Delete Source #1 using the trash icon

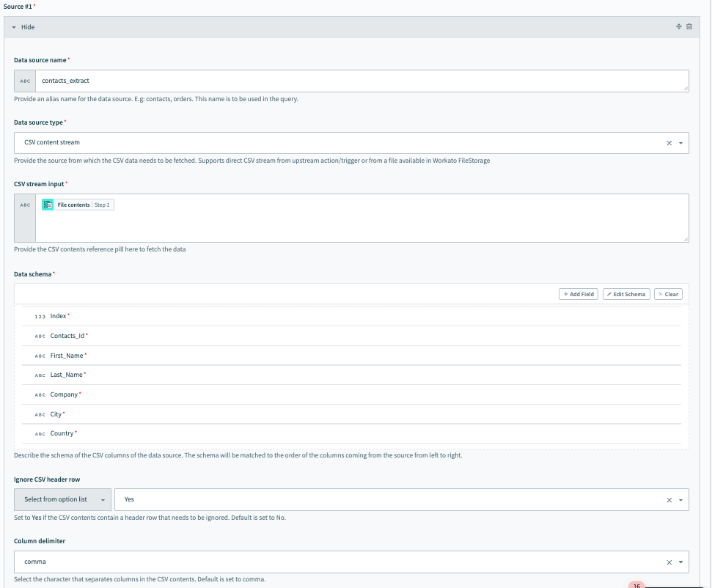(689, 27)
